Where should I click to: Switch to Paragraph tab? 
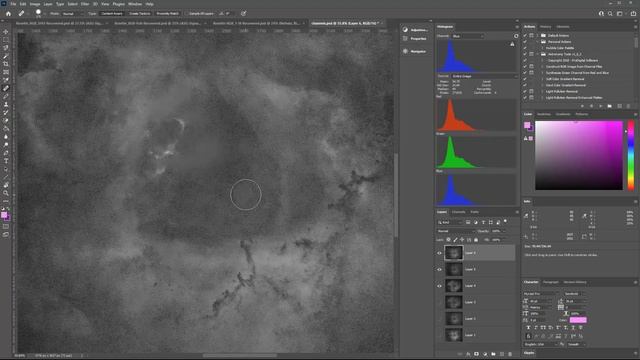point(551,282)
